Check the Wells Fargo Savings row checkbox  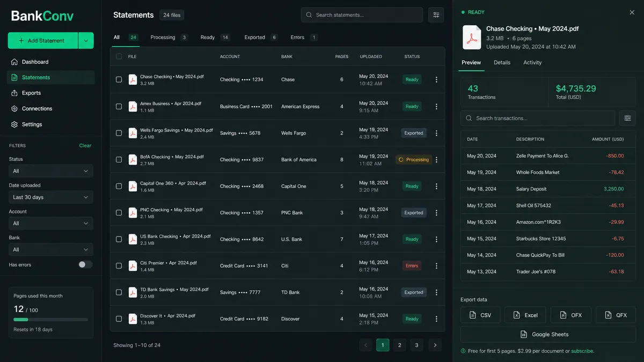point(119,133)
